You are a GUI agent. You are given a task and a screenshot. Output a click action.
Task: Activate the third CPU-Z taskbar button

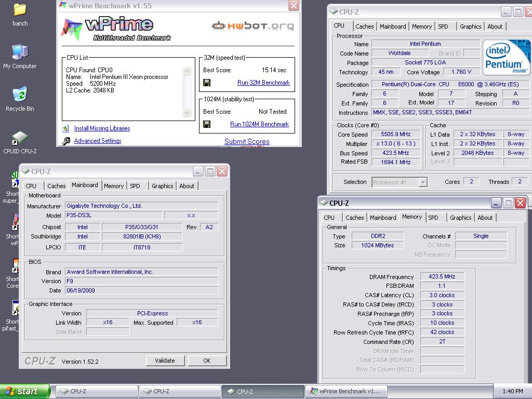click(263, 392)
